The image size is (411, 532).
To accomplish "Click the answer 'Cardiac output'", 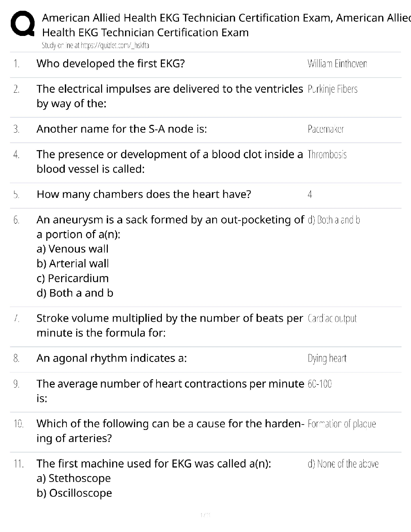I will (x=332, y=318).
